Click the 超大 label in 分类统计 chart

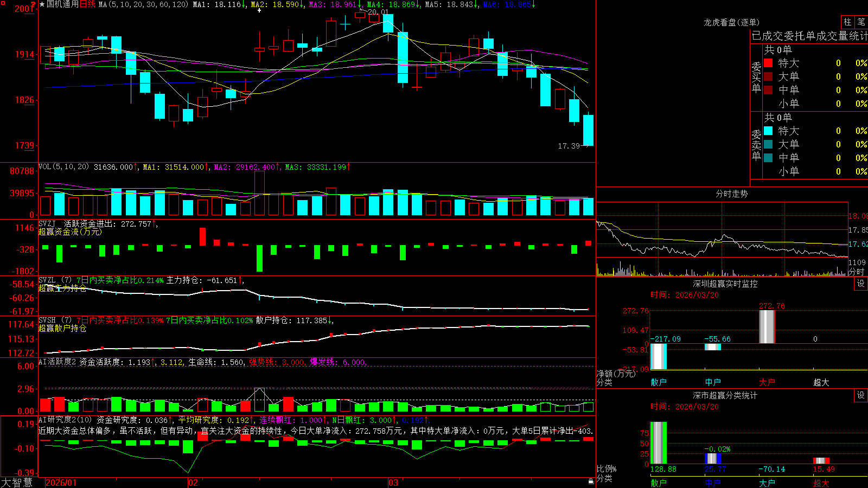821,483
